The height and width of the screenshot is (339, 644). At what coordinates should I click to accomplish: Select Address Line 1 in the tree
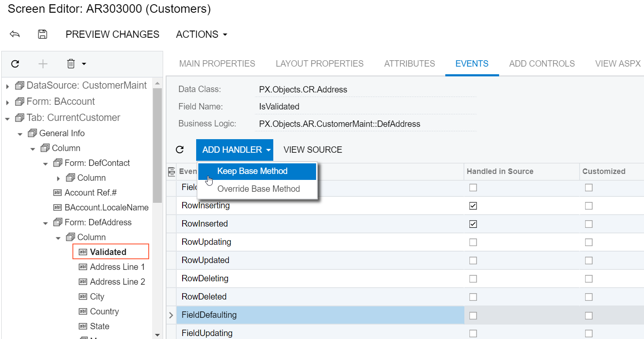coord(117,267)
